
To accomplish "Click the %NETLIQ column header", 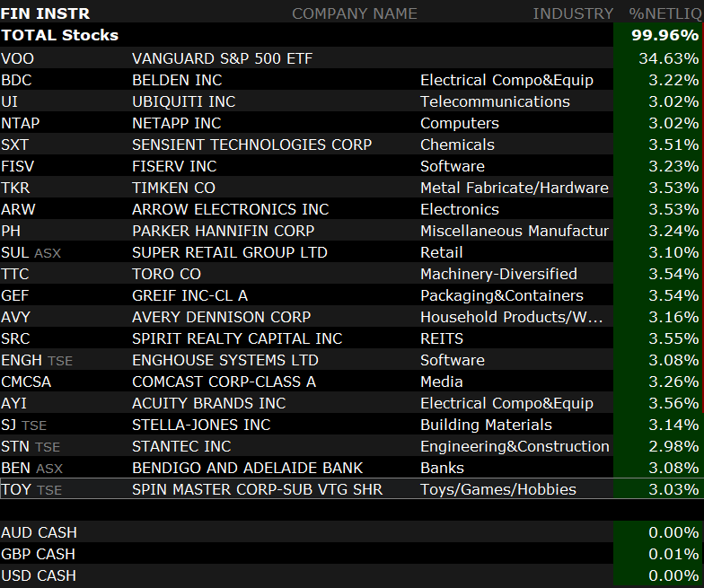I will (x=665, y=13).
